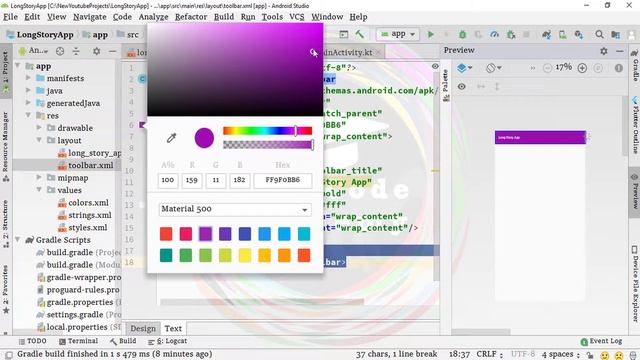640x360 pixels.
Task: Collapse the Gradle Scripts node
Action: (18, 240)
